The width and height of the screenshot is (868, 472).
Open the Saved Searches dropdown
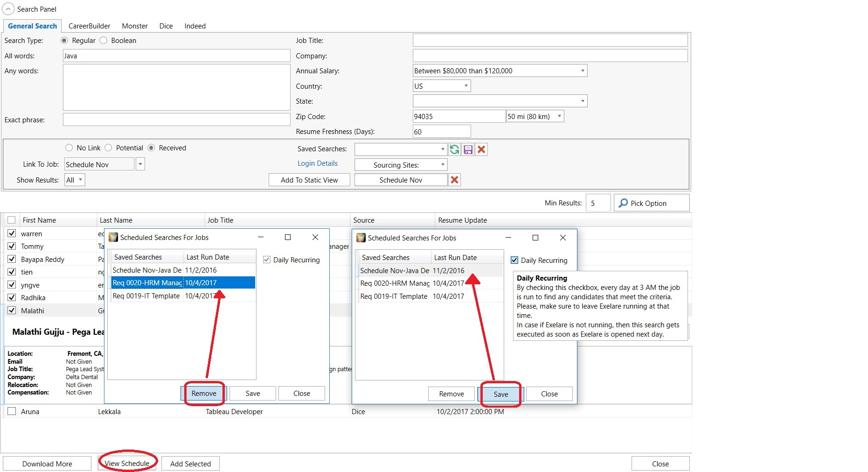click(443, 149)
